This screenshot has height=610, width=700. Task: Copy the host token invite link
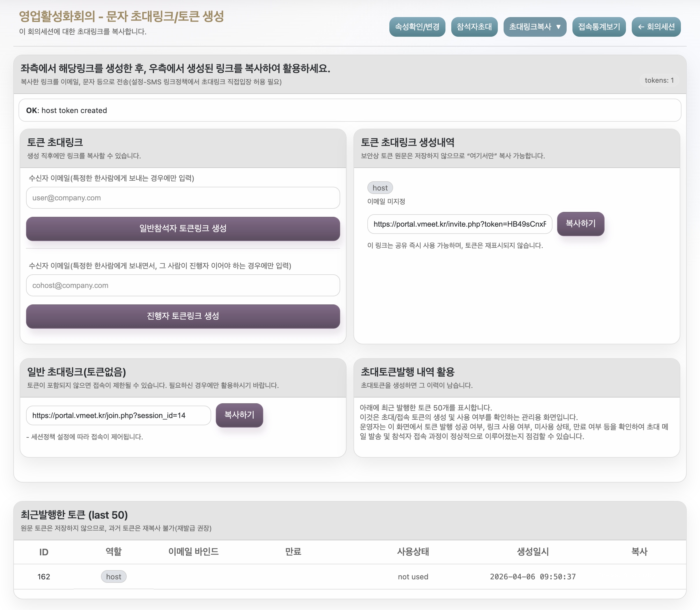pyautogui.click(x=581, y=224)
